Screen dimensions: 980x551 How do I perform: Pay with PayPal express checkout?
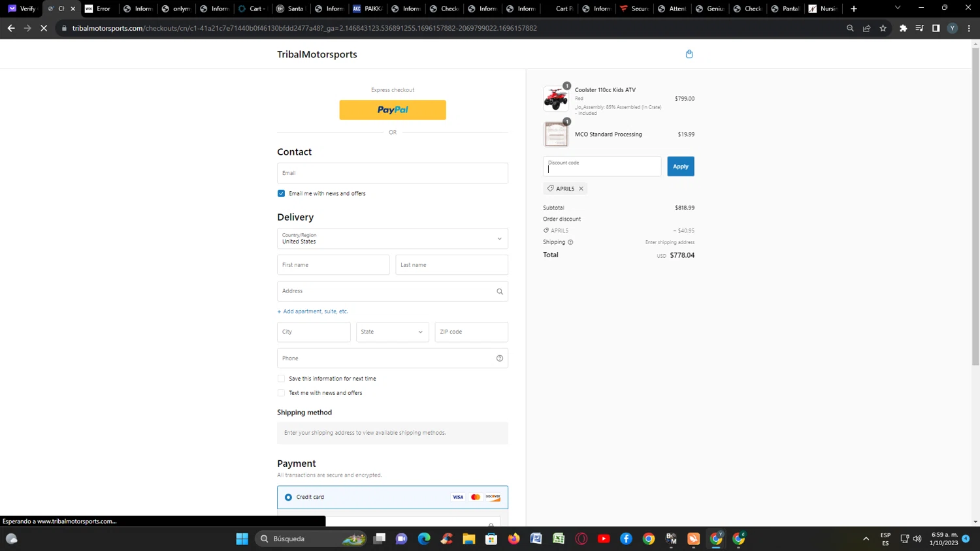pos(393,110)
